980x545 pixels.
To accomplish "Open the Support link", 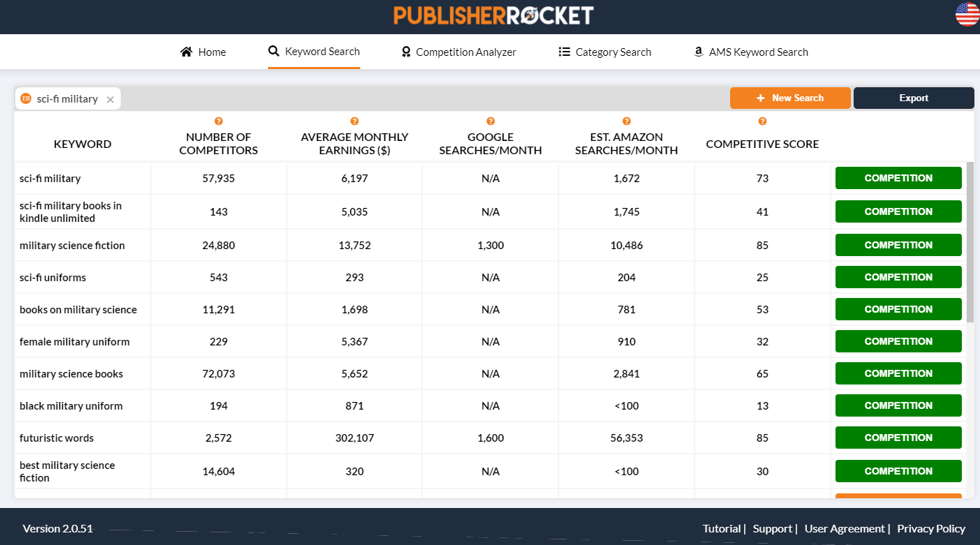I will [x=772, y=528].
